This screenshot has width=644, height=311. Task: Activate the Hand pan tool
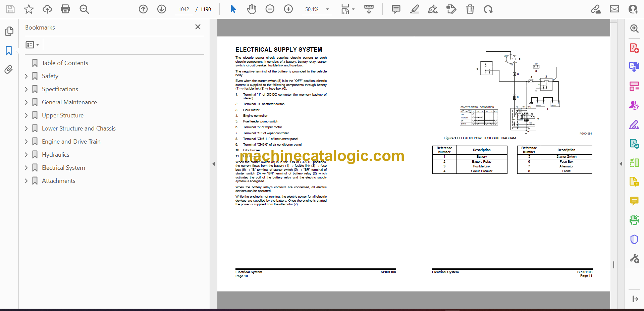252,9
